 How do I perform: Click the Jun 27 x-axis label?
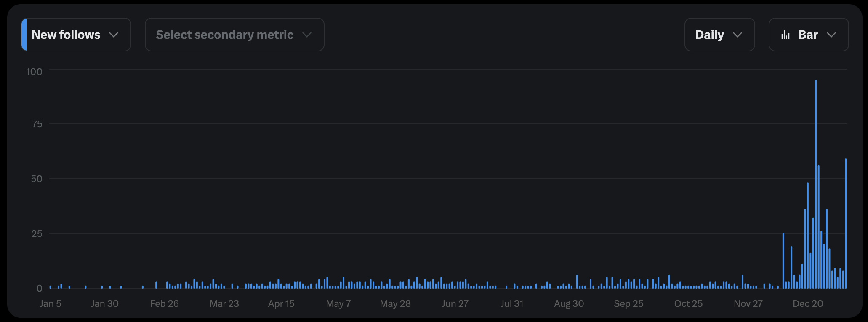click(x=455, y=303)
